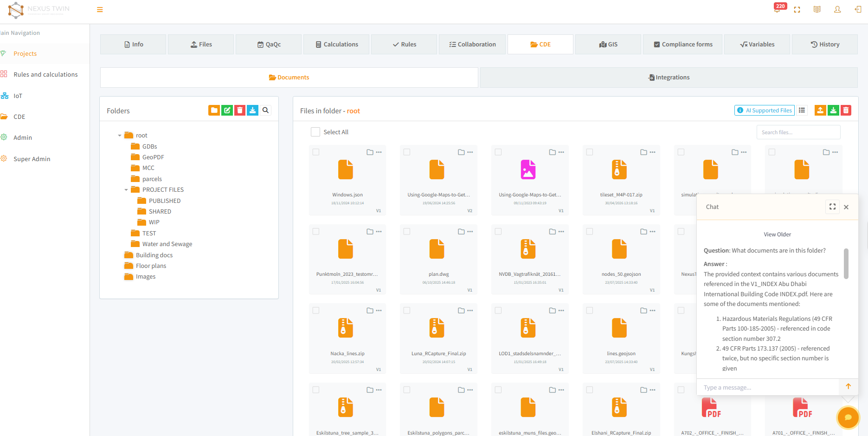Switch to the Integrations sub-tab

[x=669, y=78]
